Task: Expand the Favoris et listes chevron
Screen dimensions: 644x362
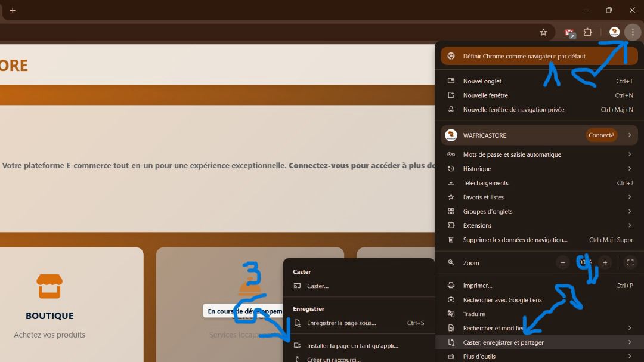Action: pyautogui.click(x=630, y=197)
